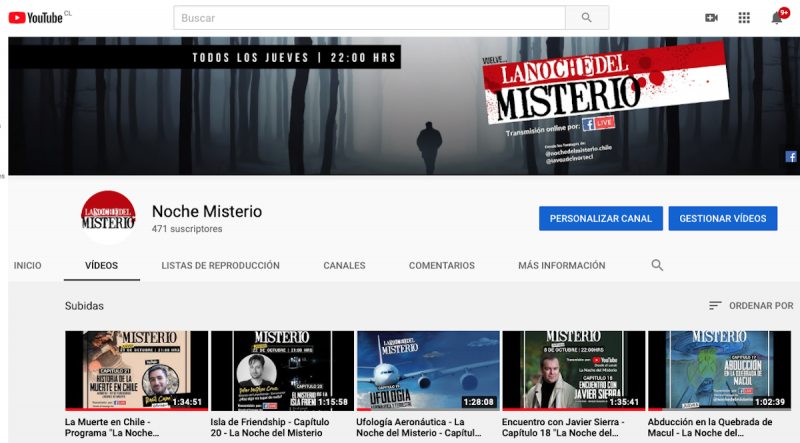Click the Subidas section heading
This screenshot has width=800, height=443.
pyautogui.click(x=84, y=306)
